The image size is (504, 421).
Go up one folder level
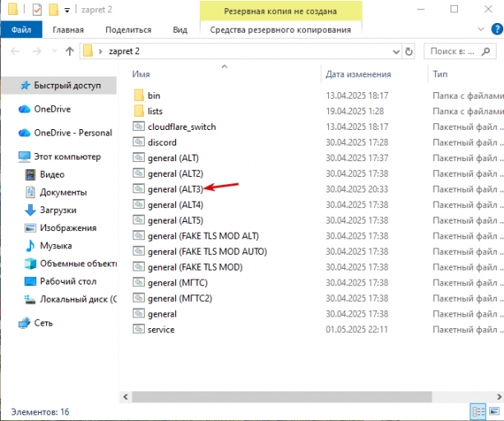click(69, 51)
